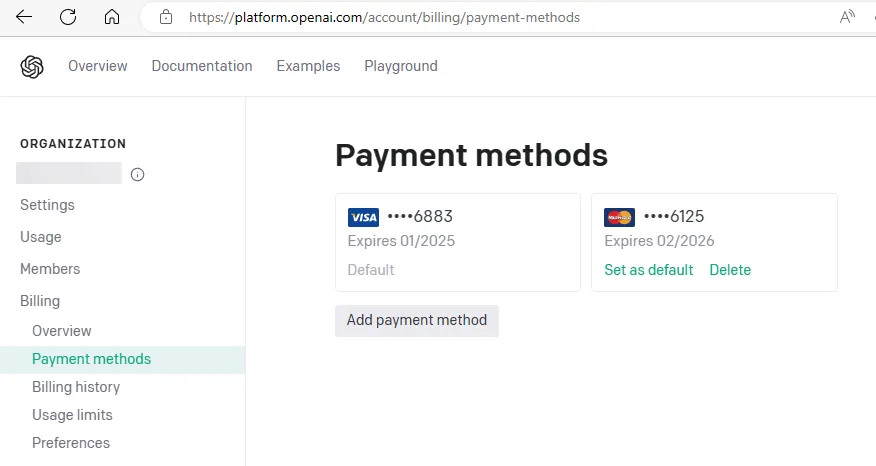Click the browser back arrow
The height and width of the screenshot is (466, 876).
24,17
